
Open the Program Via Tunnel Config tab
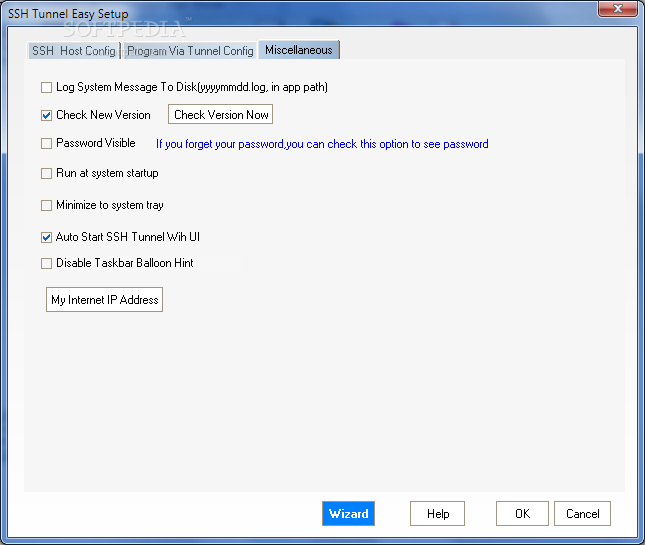[x=190, y=51]
